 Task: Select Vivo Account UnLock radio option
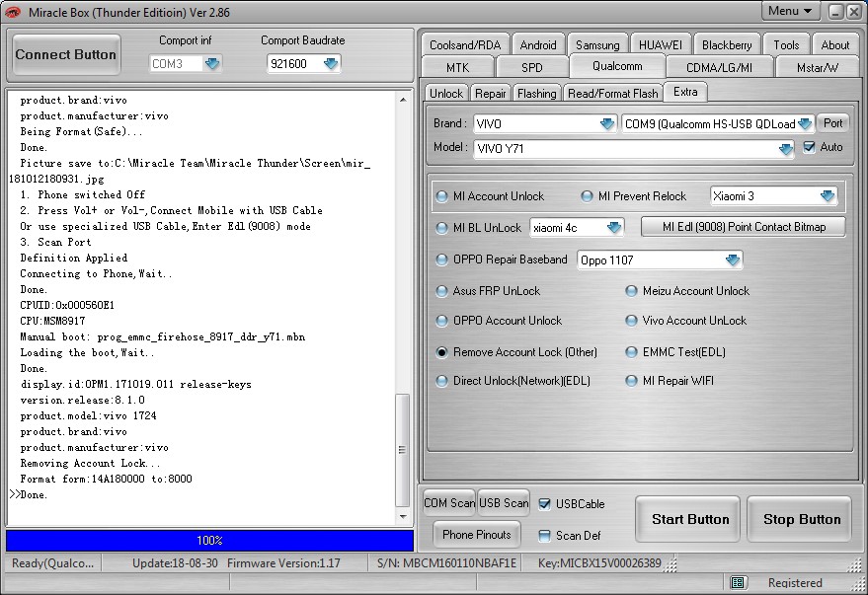631,321
